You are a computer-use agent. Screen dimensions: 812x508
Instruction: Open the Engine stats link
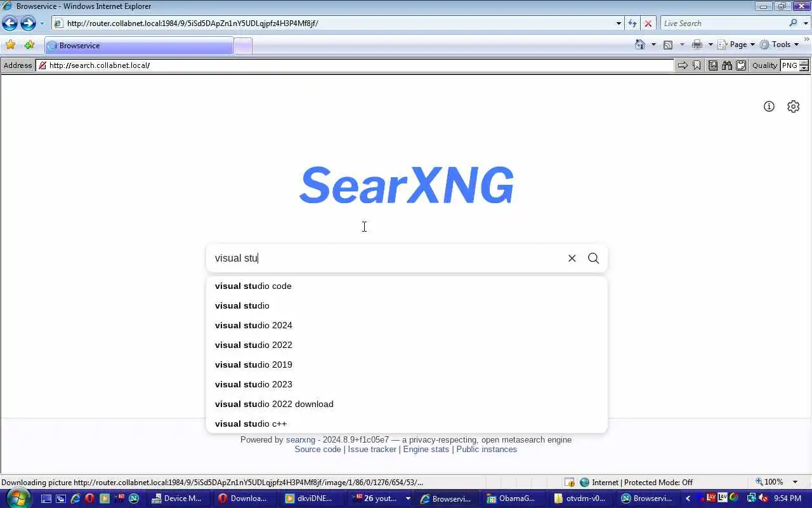(x=426, y=449)
